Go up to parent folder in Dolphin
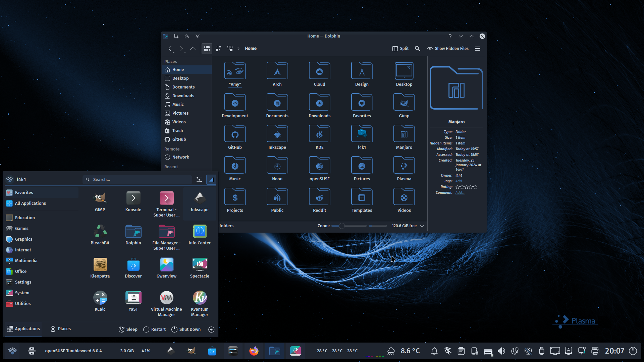Image resolution: width=644 pixels, height=362 pixels. 193,49
